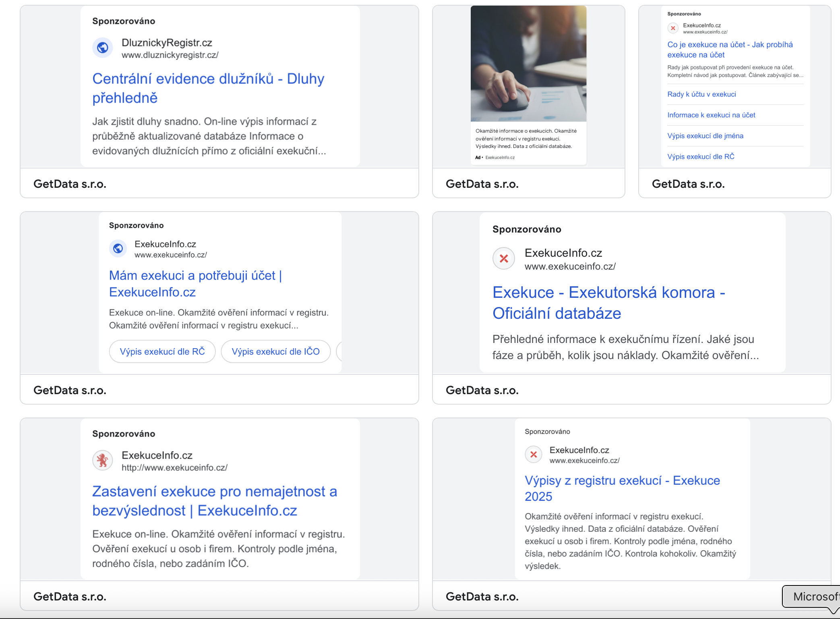The image size is (840, 619).
Task: Open 'Co je exekuce na účet - Jak probíhá' headline
Action: (730, 50)
